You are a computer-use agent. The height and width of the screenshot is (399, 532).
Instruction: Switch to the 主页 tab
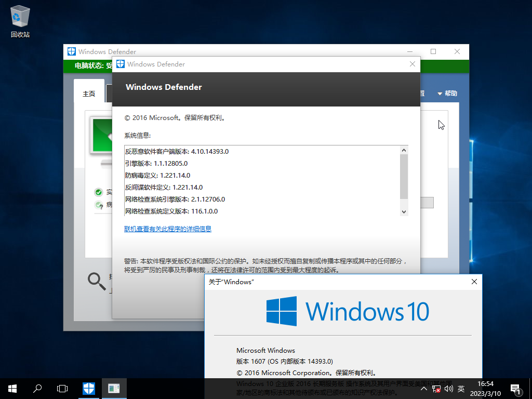(89, 94)
